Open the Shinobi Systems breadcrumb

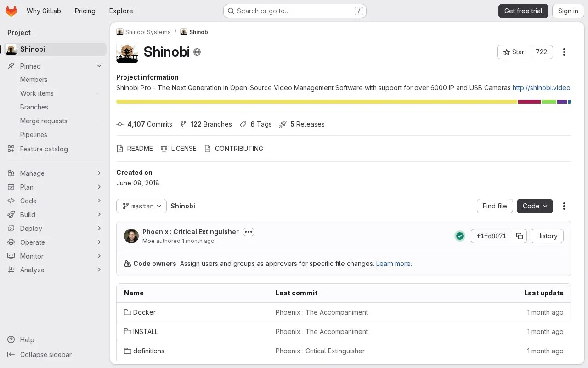click(x=143, y=32)
